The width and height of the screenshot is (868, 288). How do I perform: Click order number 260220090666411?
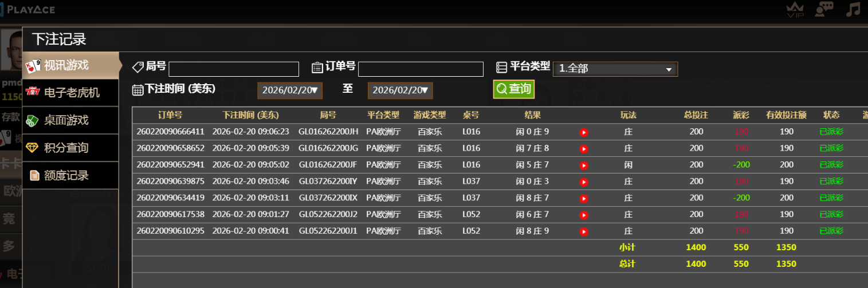(x=170, y=132)
